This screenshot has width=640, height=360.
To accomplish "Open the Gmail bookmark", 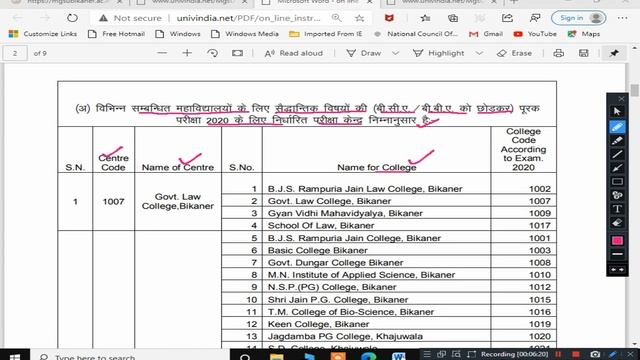I will [x=486, y=34].
